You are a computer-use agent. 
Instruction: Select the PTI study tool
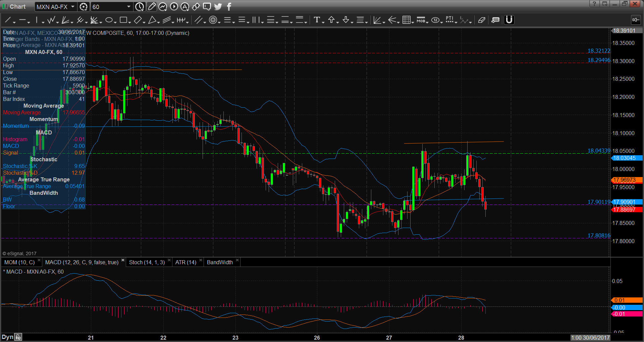[449, 20]
